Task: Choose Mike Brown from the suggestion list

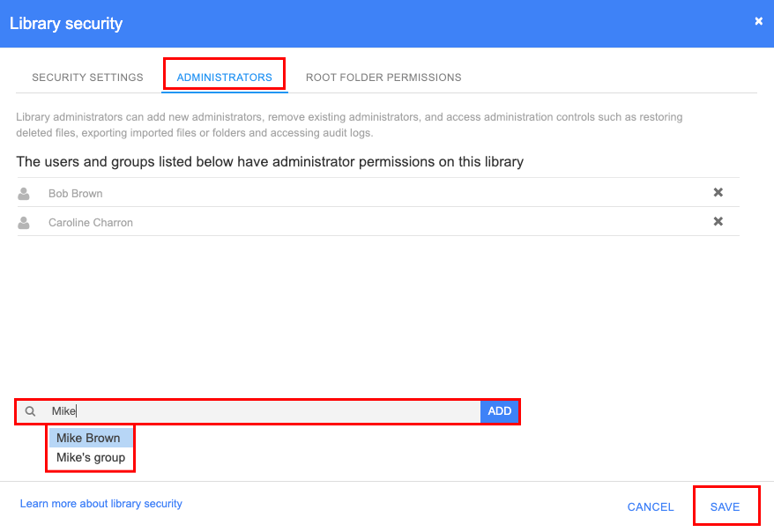Action: [89, 438]
